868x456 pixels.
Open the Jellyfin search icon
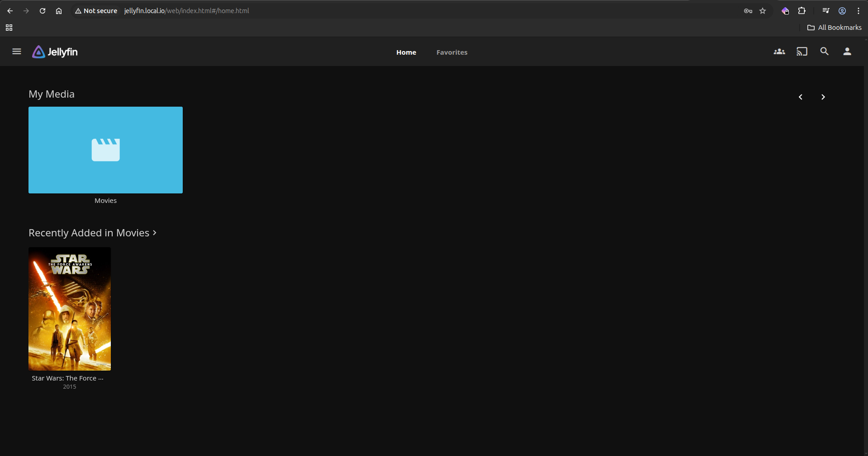(825, 52)
